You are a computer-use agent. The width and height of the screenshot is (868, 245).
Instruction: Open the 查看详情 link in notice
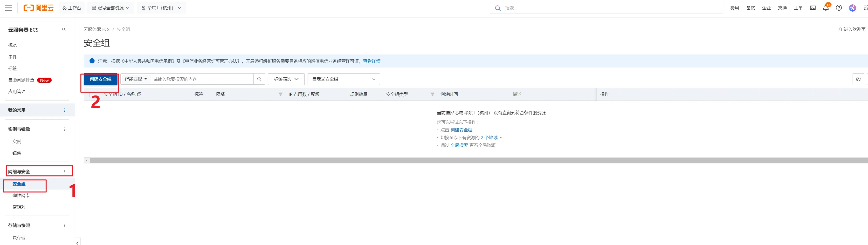[371, 61]
